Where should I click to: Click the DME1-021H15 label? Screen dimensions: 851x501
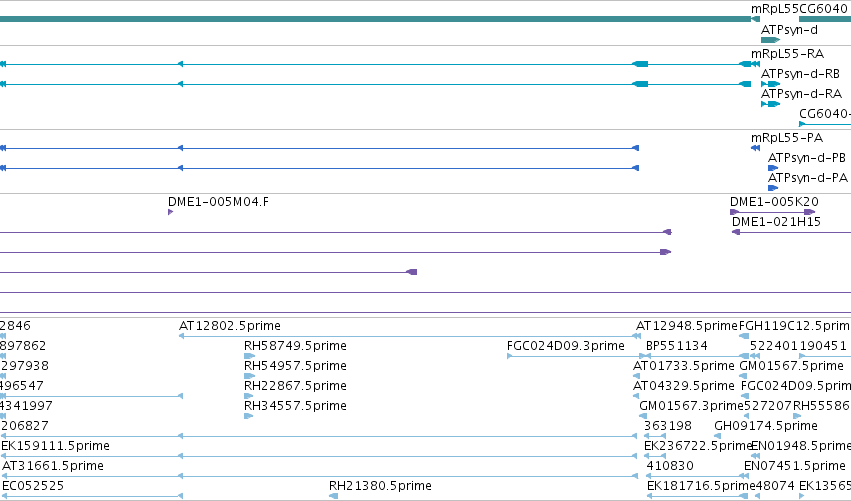tap(776, 222)
